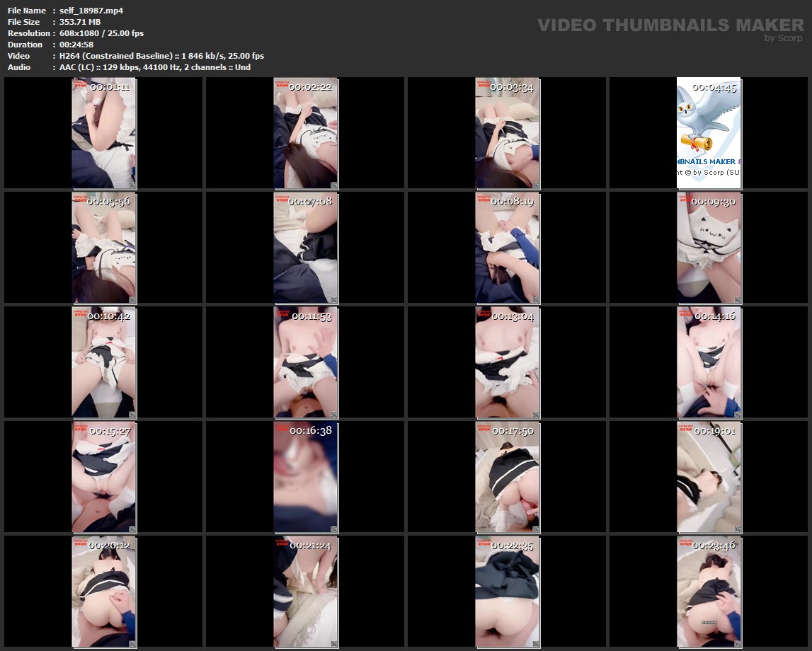Click the "by Scorp" credit text

pos(784,38)
